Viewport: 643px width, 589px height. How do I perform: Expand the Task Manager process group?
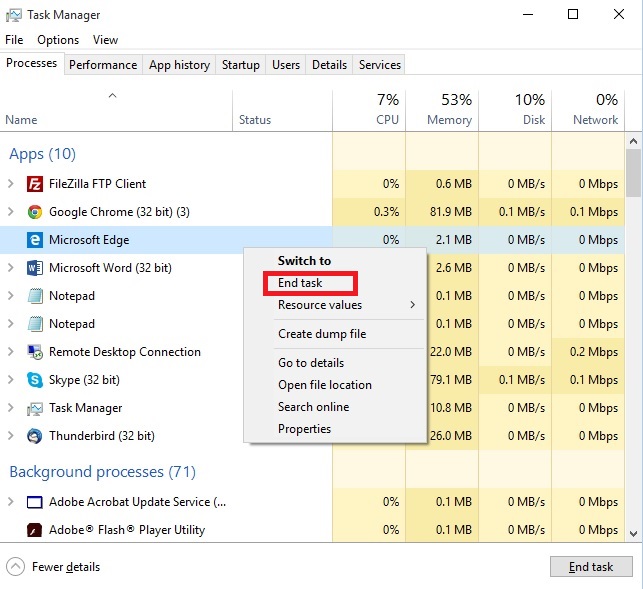tap(11, 408)
